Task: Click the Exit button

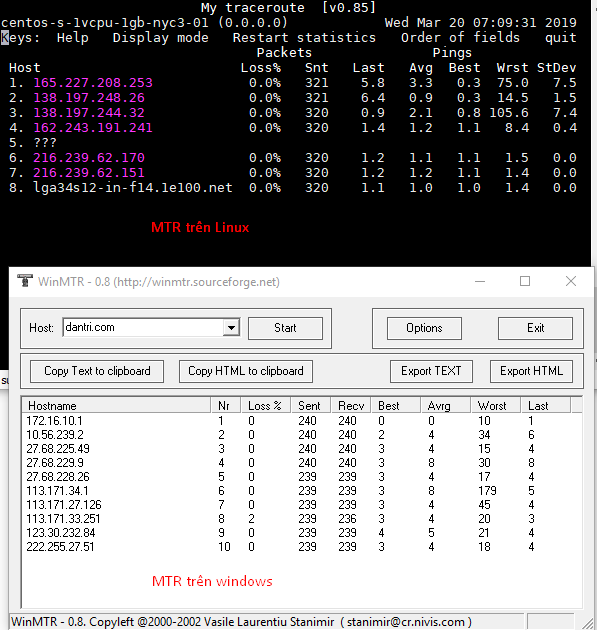Action: 536,328
